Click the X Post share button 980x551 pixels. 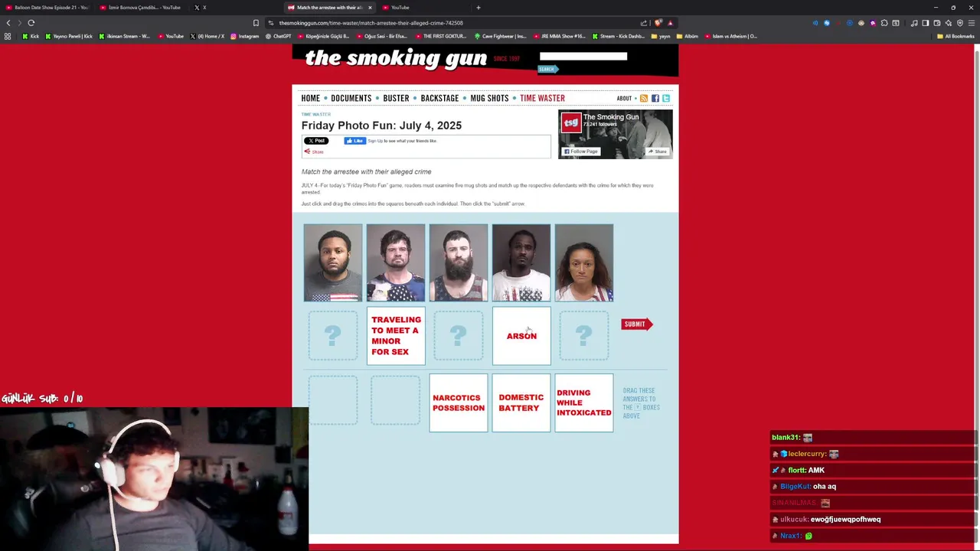(316, 141)
